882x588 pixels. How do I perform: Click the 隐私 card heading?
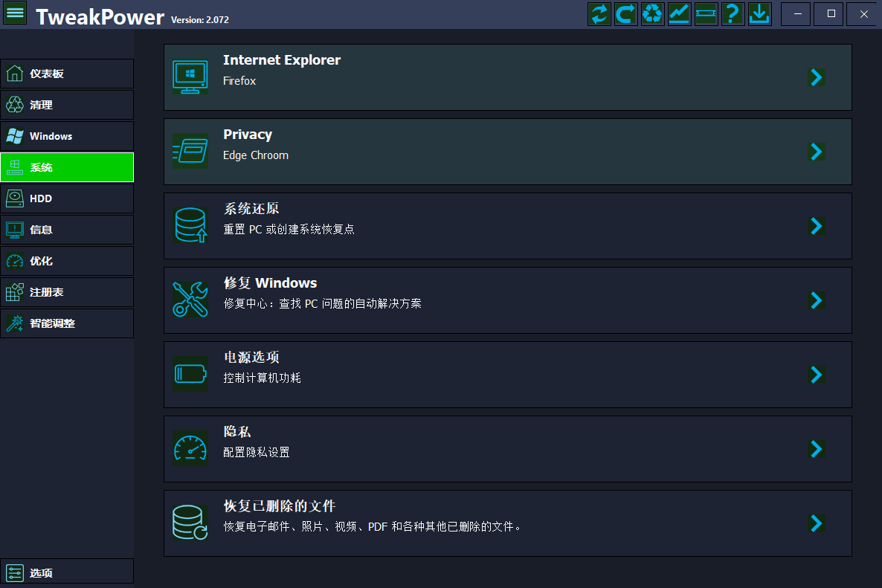236,431
